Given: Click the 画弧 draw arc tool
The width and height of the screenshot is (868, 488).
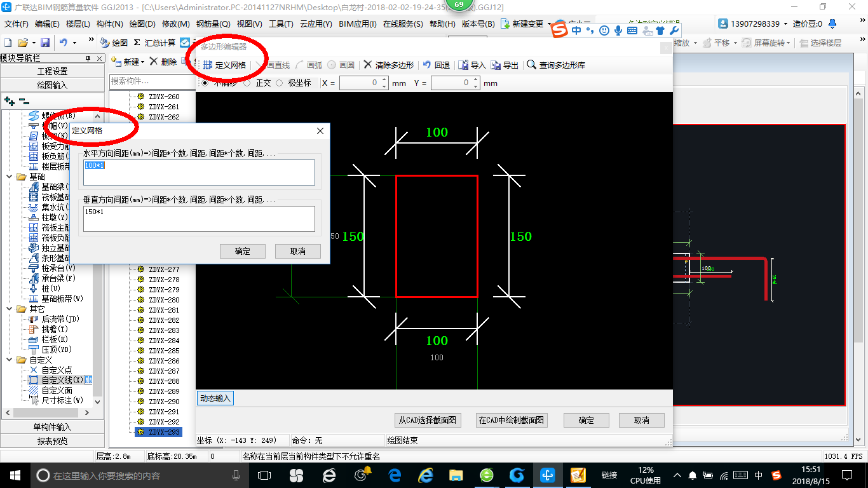Looking at the screenshot, I should tap(309, 65).
